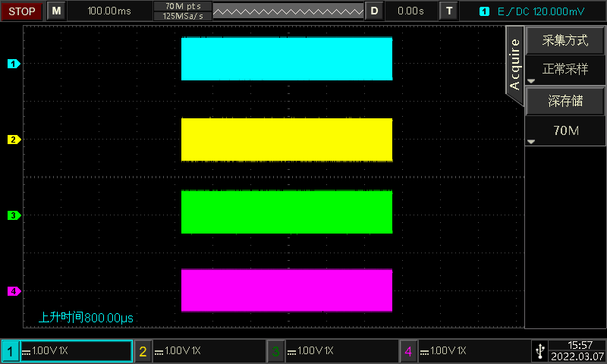
Task: Toggle the STOP run state button
Action: (x=21, y=11)
